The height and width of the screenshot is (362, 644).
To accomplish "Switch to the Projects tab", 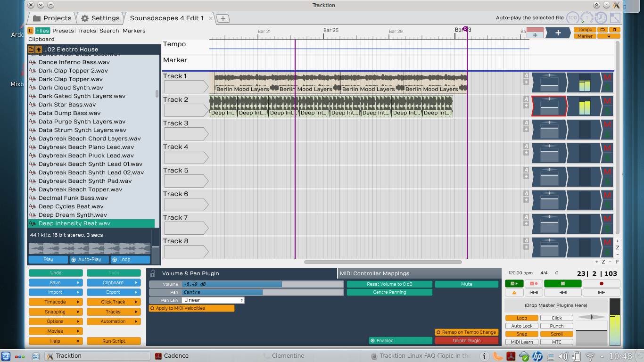I will 52,18.
